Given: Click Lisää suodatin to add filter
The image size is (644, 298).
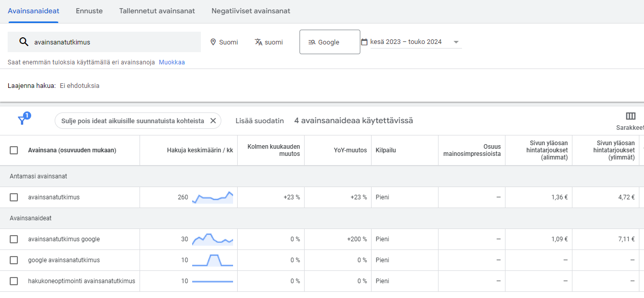Looking at the screenshot, I should (x=260, y=121).
